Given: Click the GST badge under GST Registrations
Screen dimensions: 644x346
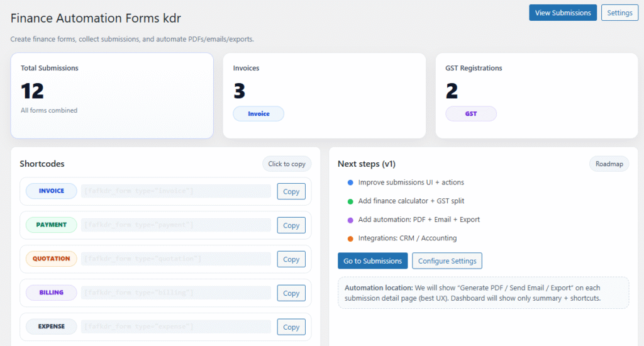Looking at the screenshot, I should (x=471, y=114).
